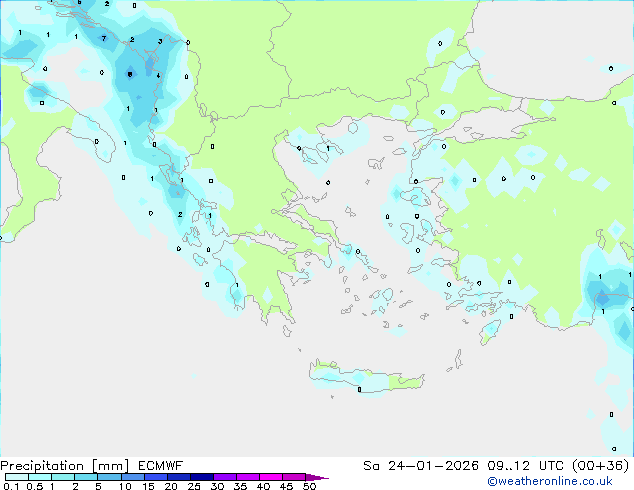Click the legend scale label 25
634x490 pixels.
tap(194, 486)
